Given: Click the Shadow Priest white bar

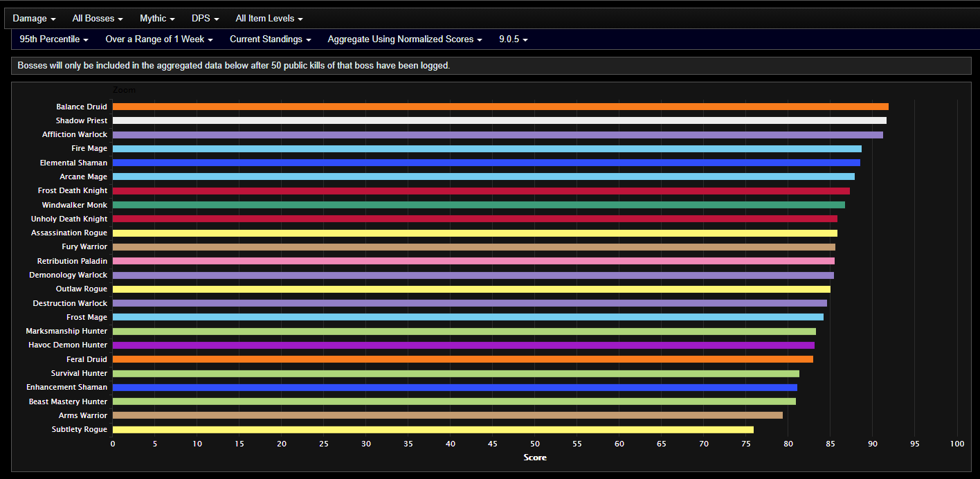Looking at the screenshot, I should (500, 120).
